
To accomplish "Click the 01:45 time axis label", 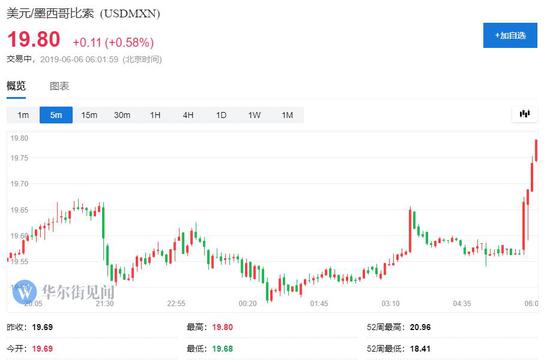I will tap(319, 303).
